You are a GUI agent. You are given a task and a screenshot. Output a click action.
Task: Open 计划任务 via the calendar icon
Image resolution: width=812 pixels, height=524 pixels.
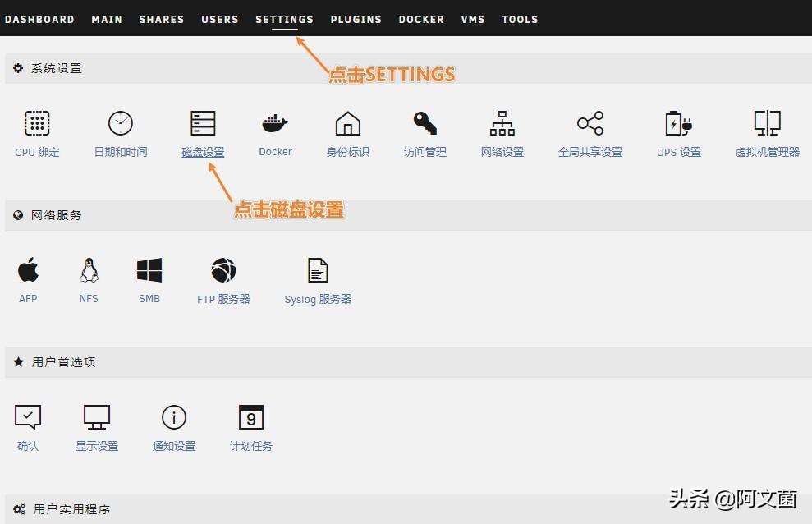(x=250, y=419)
